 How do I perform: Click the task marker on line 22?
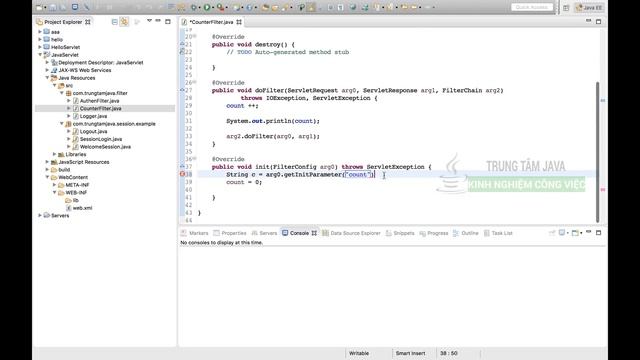tap(182, 52)
